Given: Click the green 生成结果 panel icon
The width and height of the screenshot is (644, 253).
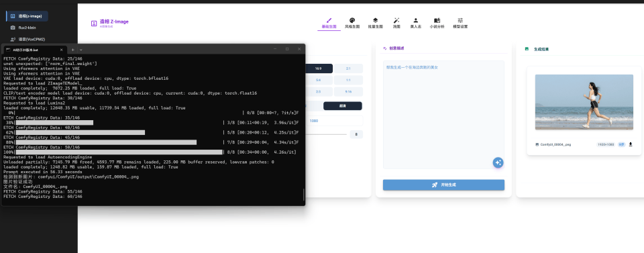Looking at the screenshot, I should coord(527,48).
